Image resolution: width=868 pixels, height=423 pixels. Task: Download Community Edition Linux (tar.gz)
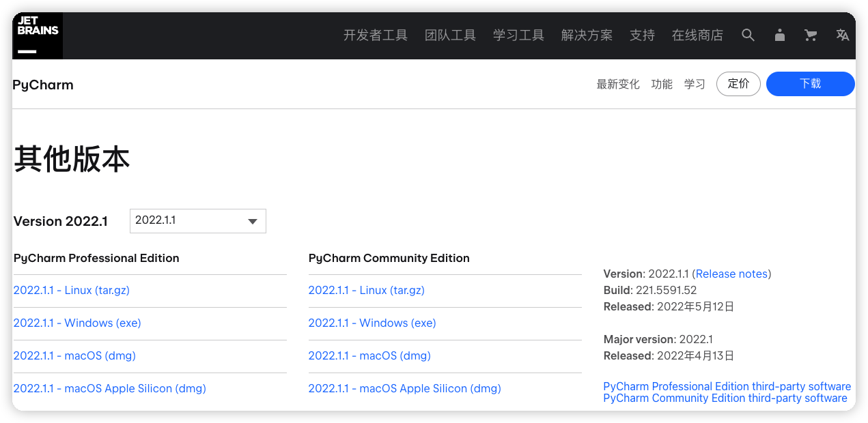(366, 291)
